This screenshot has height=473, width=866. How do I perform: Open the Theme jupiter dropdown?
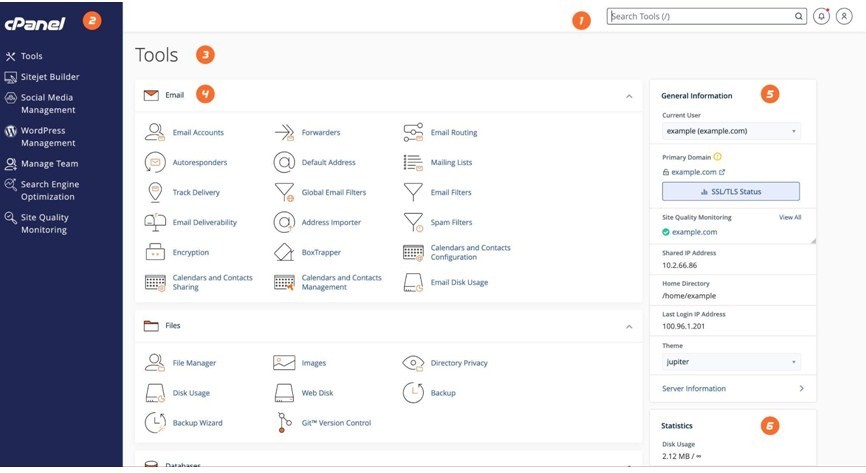731,362
